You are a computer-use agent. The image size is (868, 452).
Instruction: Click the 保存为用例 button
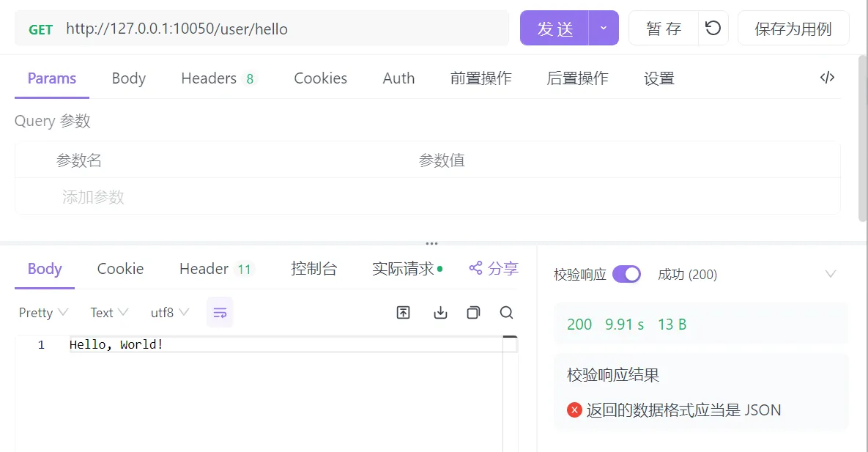(x=793, y=28)
